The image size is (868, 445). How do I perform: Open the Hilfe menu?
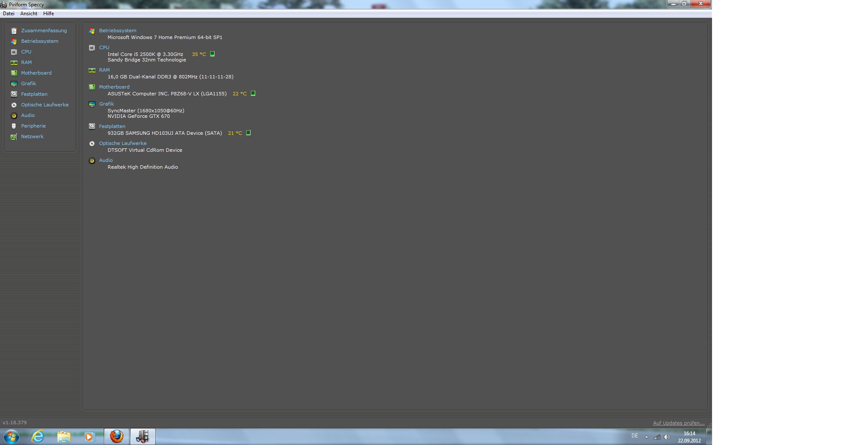pyautogui.click(x=48, y=14)
